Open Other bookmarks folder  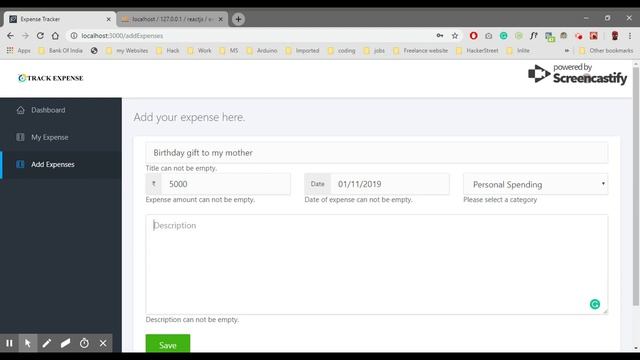(x=606, y=51)
